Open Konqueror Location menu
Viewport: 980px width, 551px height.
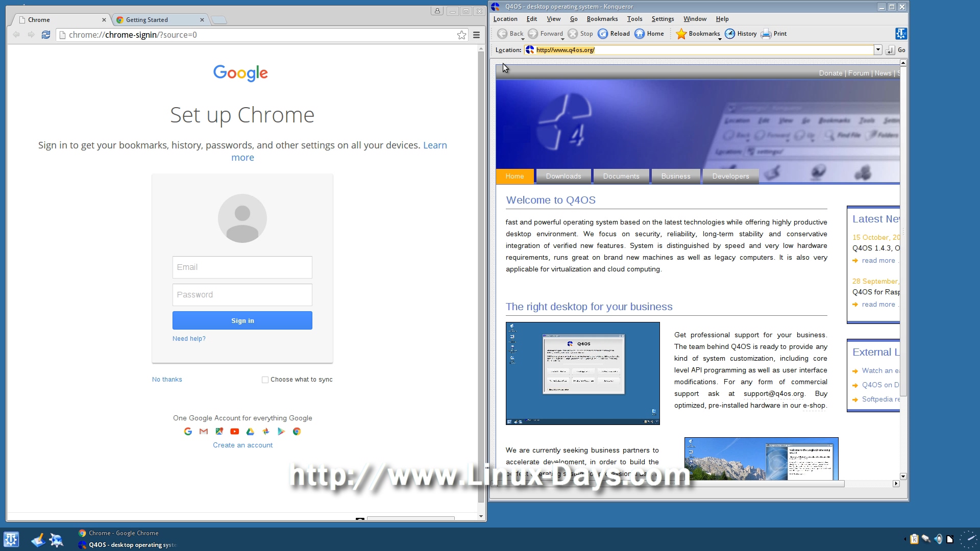coord(505,19)
